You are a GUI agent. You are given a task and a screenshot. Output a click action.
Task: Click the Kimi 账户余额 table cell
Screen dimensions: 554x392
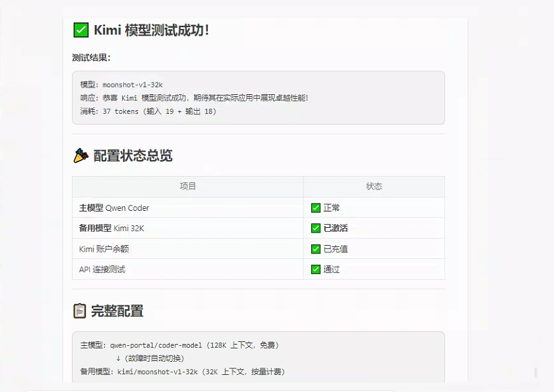click(187, 249)
